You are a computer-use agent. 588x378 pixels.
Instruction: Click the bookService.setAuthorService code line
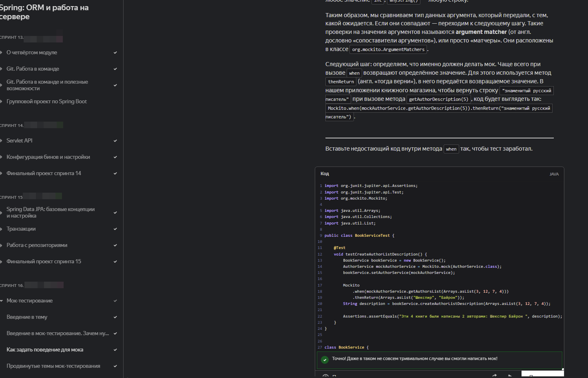click(x=399, y=273)
